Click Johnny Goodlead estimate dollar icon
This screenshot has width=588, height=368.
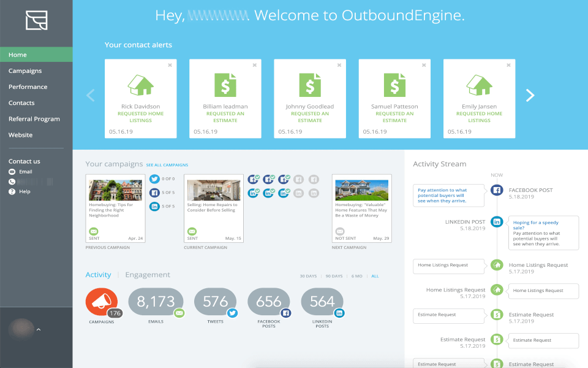pos(310,85)
